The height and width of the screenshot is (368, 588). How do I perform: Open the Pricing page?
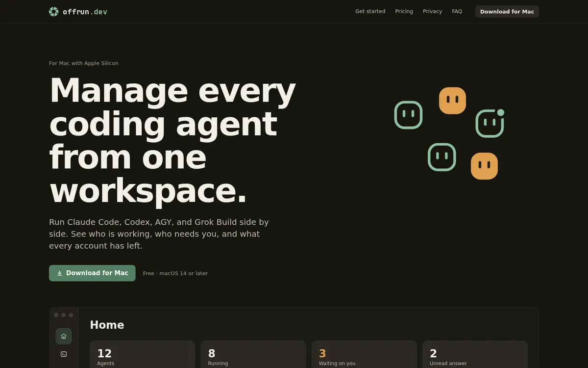[404, 11]
